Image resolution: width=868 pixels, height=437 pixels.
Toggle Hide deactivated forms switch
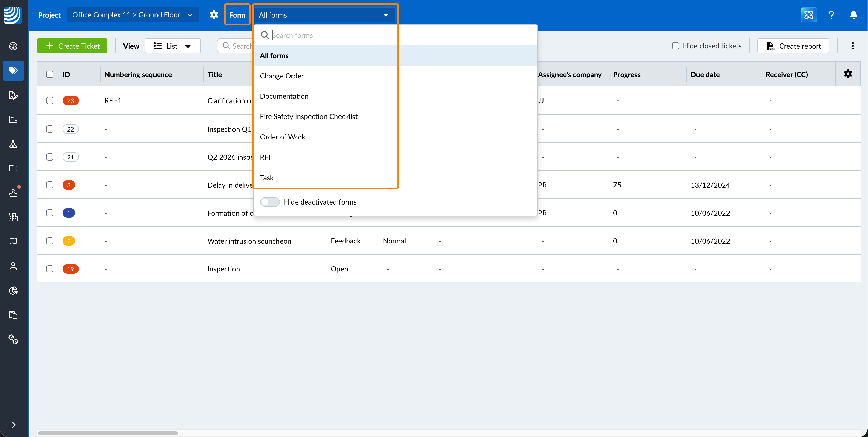[270, 202]
